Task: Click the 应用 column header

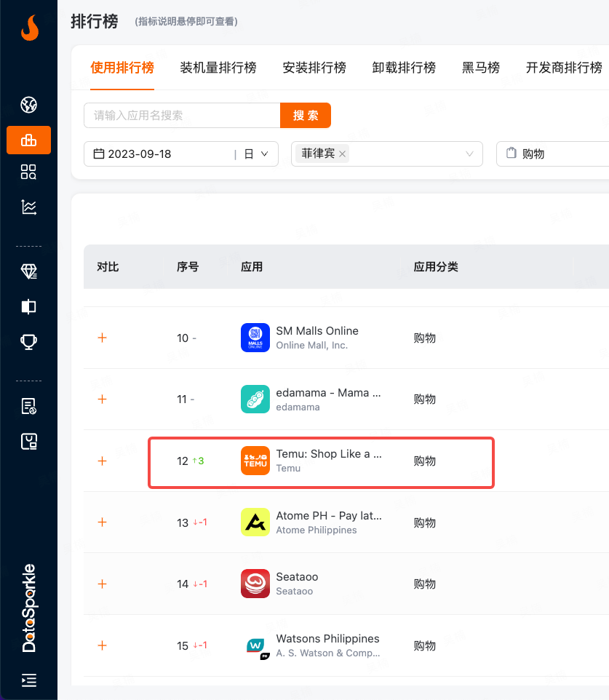Action: [252, 266]
